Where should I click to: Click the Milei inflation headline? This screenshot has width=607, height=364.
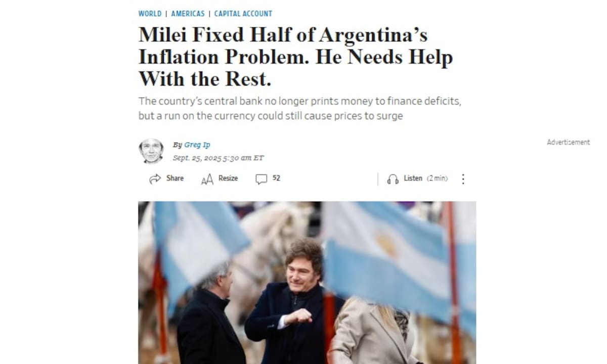click(295, 57)
